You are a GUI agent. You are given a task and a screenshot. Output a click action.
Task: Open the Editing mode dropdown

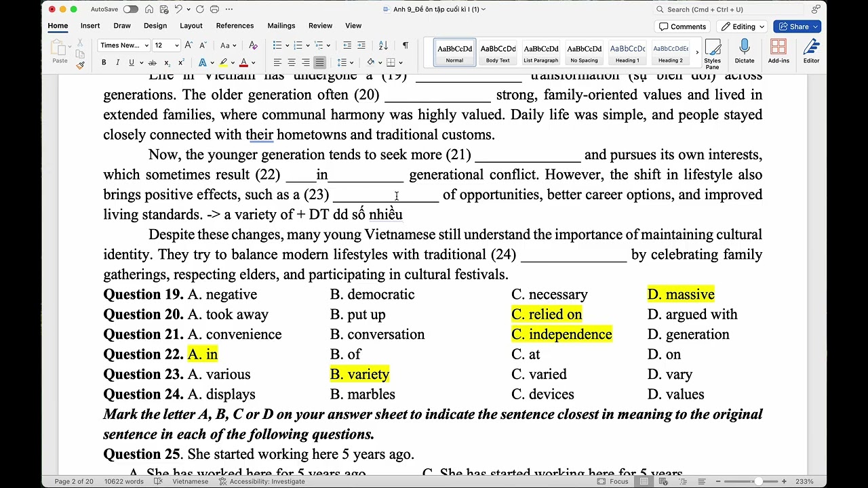point(744,26)
